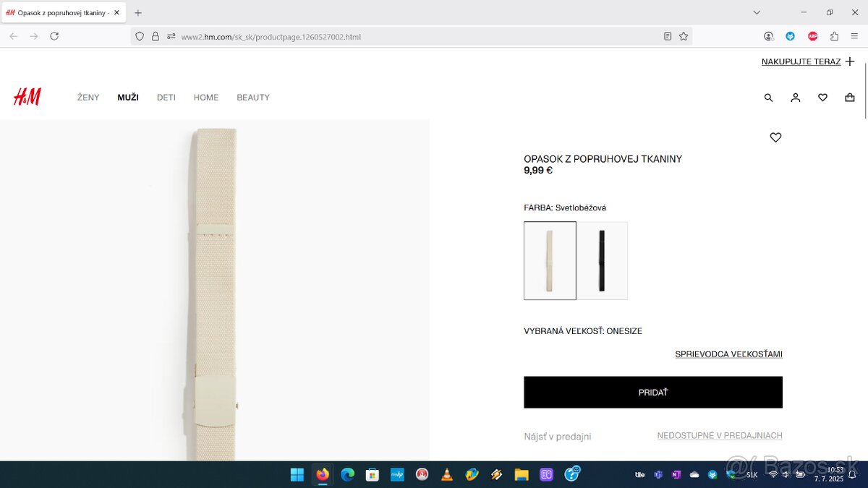Open the ŽENY menu item
The width and height of the screenshot is (868, 488).
(x=88, y=98)
